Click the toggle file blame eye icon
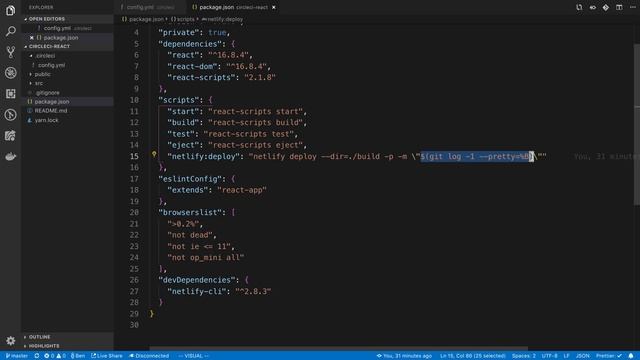This screenshot has width=640, height=360. point(593,7)
